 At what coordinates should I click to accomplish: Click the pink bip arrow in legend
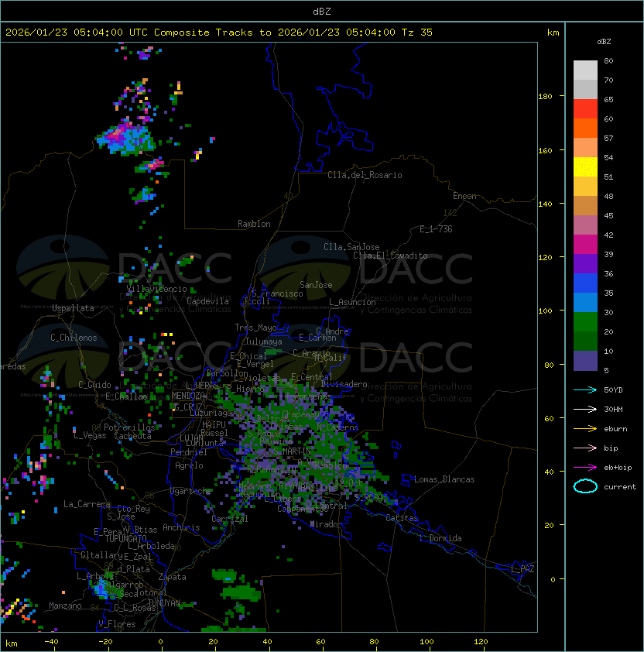pos(585,448)
